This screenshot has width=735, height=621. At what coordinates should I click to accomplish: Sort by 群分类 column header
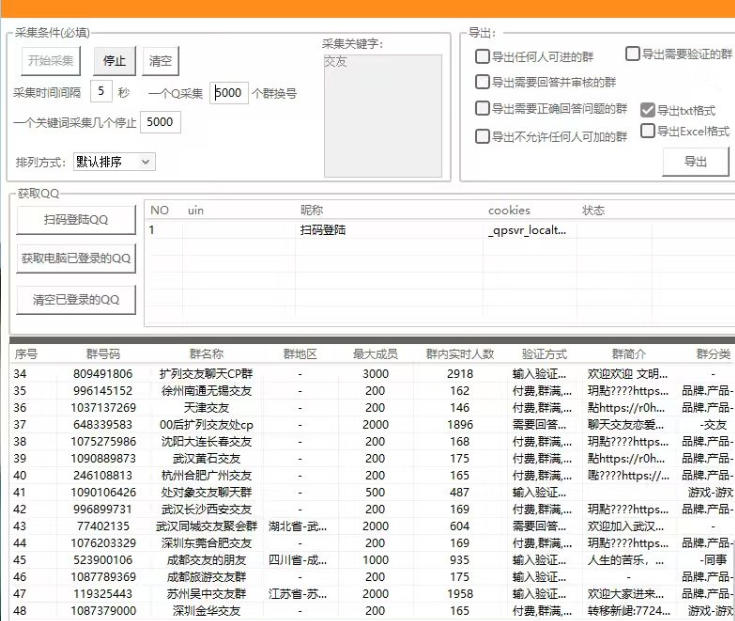713,354
